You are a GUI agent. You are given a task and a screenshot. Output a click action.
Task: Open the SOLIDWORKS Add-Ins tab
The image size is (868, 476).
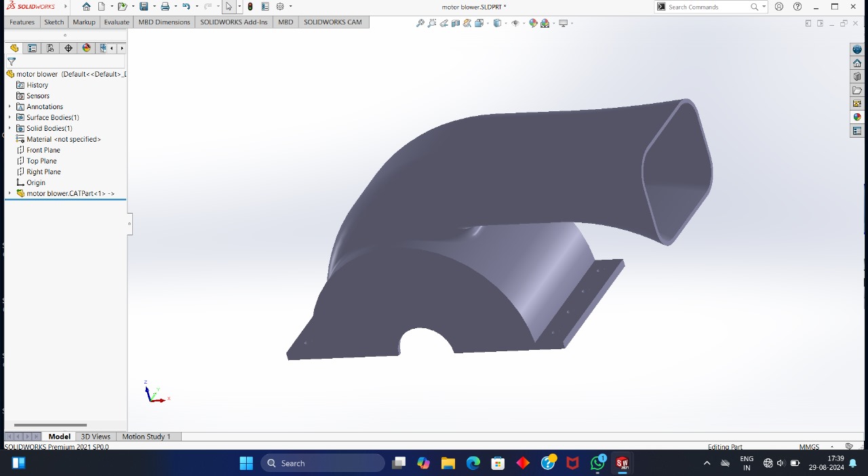(234, 22)
